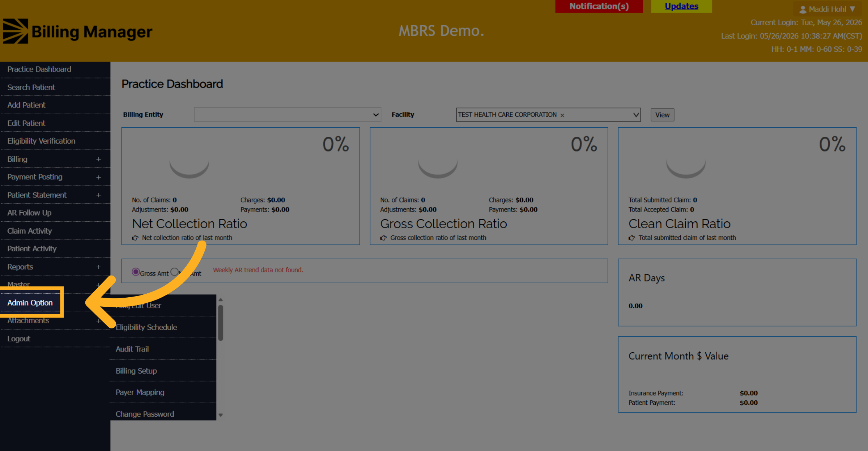Expand the Billing menu plus sign
Viewport: 868px width, 451px height.
click(98, 159)
